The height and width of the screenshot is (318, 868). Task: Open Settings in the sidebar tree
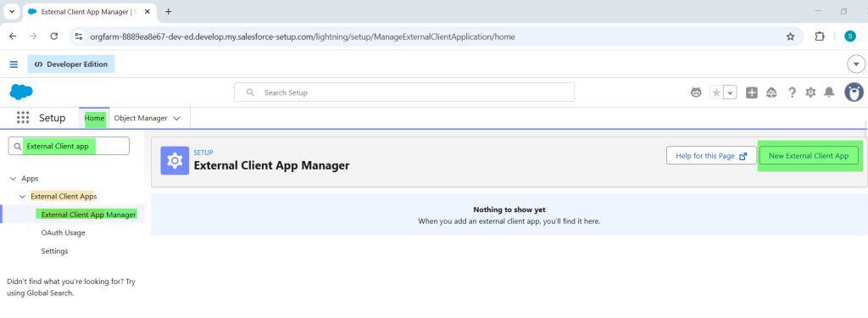(54, 251)
